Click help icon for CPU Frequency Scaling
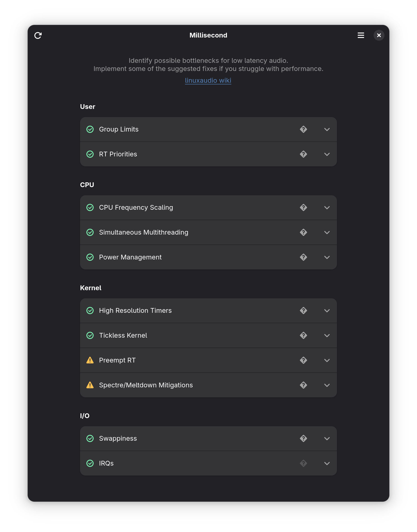The image size is (417, 532). 303,207
